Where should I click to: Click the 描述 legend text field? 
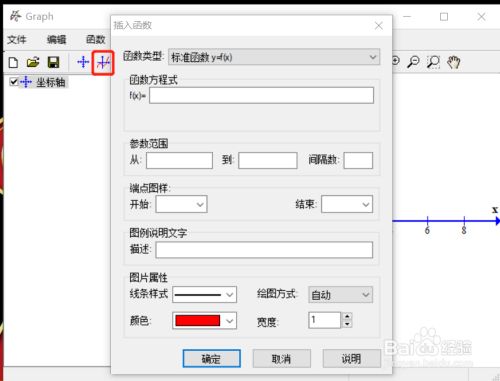click(x=264, y=250)
